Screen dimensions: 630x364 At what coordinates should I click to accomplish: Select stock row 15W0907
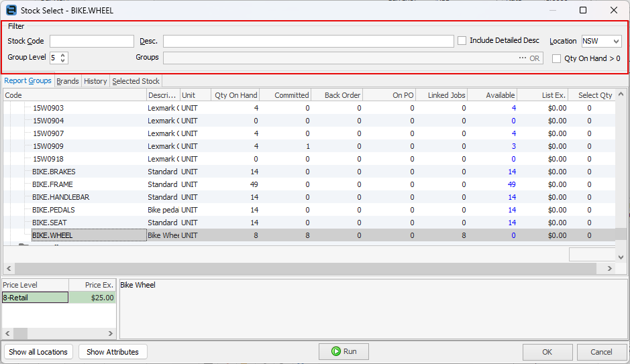[309, 133]
